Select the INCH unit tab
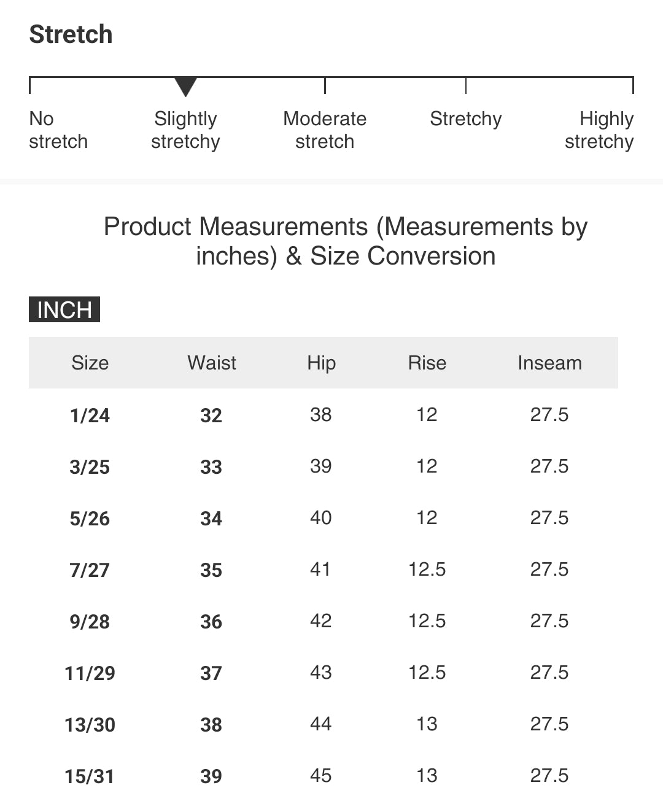The image size is (663, 812). coord(64,310)
